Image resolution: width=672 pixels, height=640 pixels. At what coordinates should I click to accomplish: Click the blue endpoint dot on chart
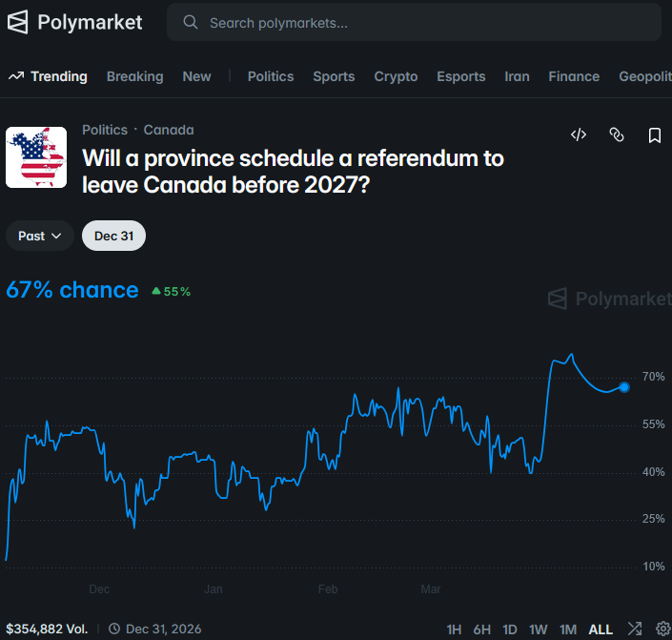(x=624, y=387)
